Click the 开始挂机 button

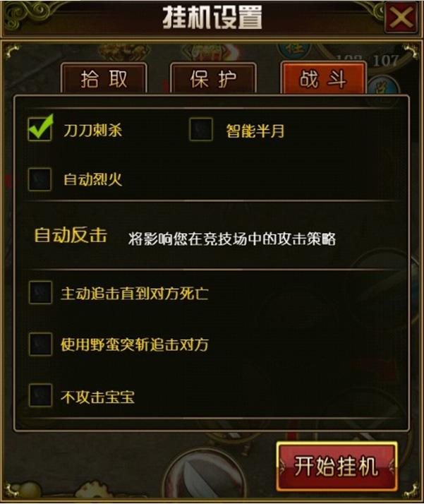[337, 467]
